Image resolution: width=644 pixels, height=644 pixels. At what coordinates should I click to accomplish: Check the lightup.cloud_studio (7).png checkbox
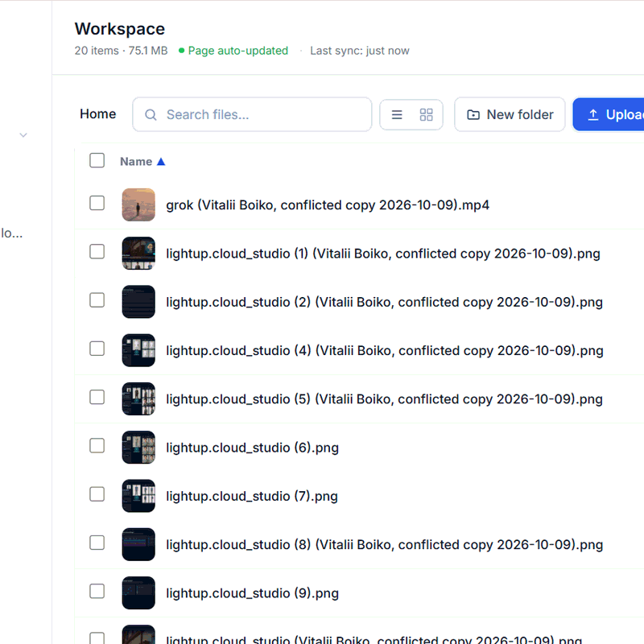click(97, 494)
